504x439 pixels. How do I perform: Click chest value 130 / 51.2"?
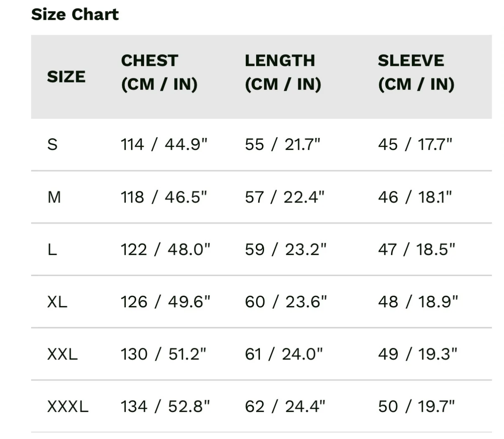click(x=163, y=354)
